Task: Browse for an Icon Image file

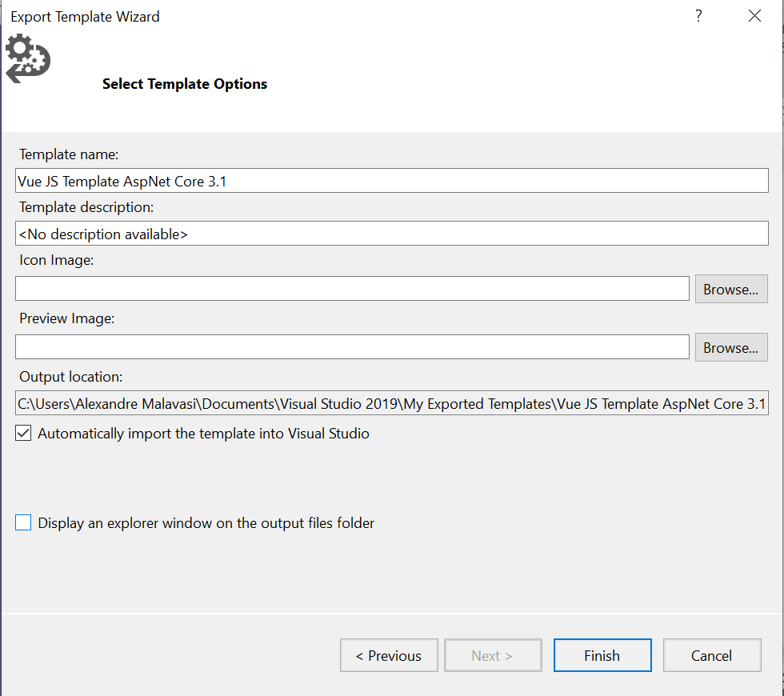Action: click(x=731, y=289)
